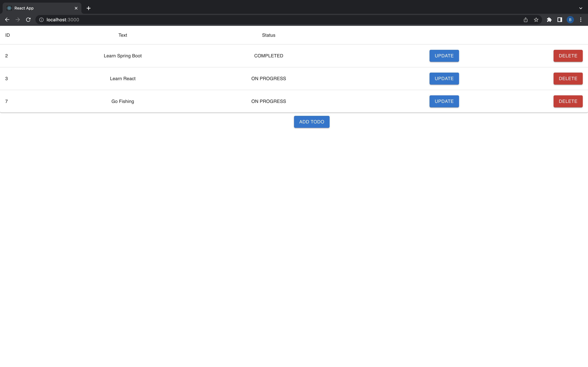The image size is (588, 367).
Task: Delete the Learn React todo
Action: click(x=568, y=78)
